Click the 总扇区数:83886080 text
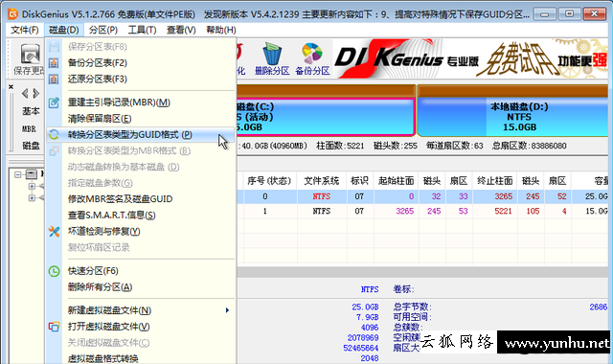This screenshot has height=364, width=613. point(529,146)
